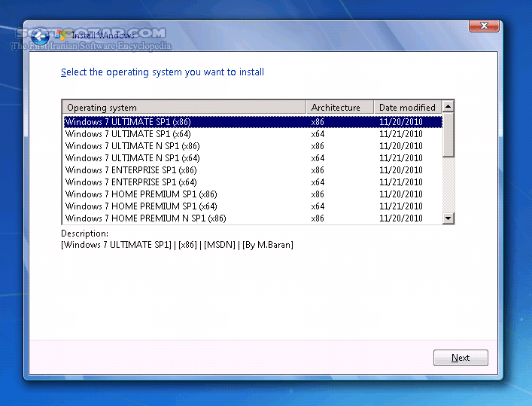Choose Windows 7 ULTIMATE N SP1 (x64)

[132, 158]
